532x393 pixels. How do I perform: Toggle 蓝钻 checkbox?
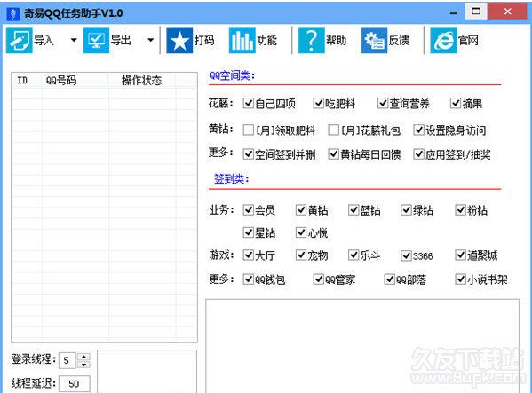353,210
